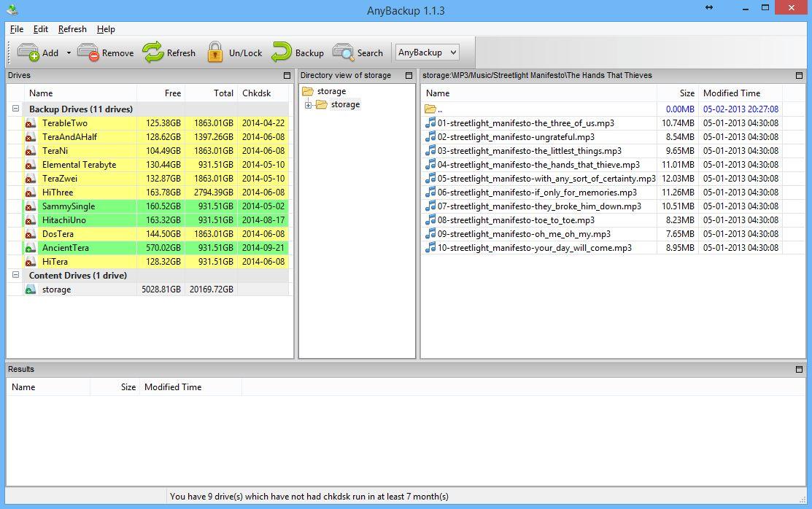Click the TeraAndAHalf drive icon
Viewport: 812px width, 509px height.
[31, 137]
